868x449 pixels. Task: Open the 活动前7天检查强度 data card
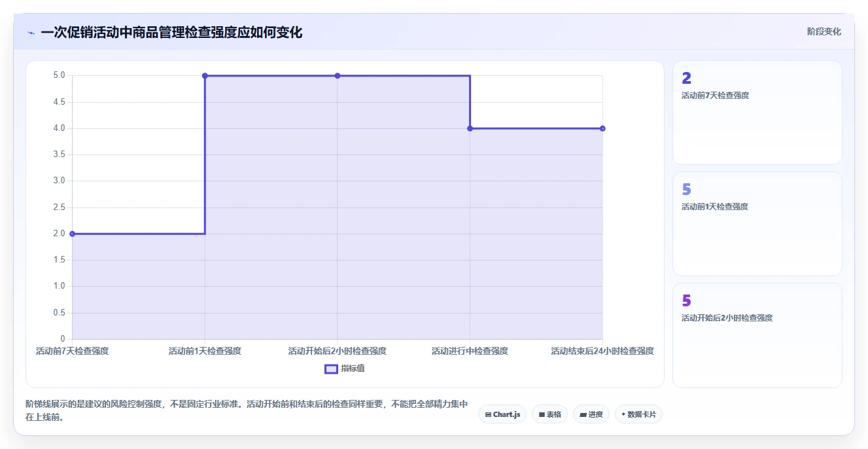(757, 113)
